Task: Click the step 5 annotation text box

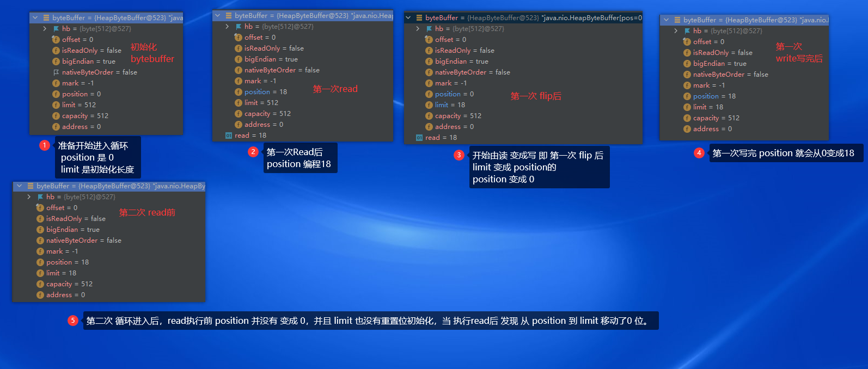Action: click(x=370, y=321)
